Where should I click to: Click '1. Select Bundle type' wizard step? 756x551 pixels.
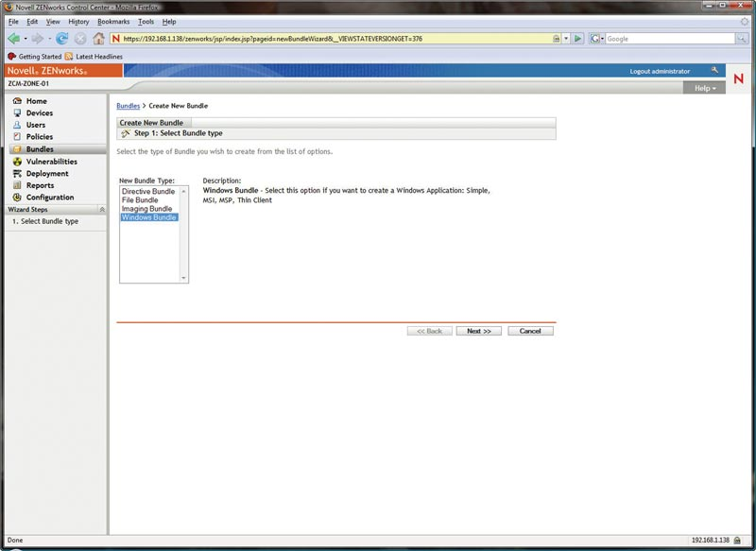(x=45, y=221)
